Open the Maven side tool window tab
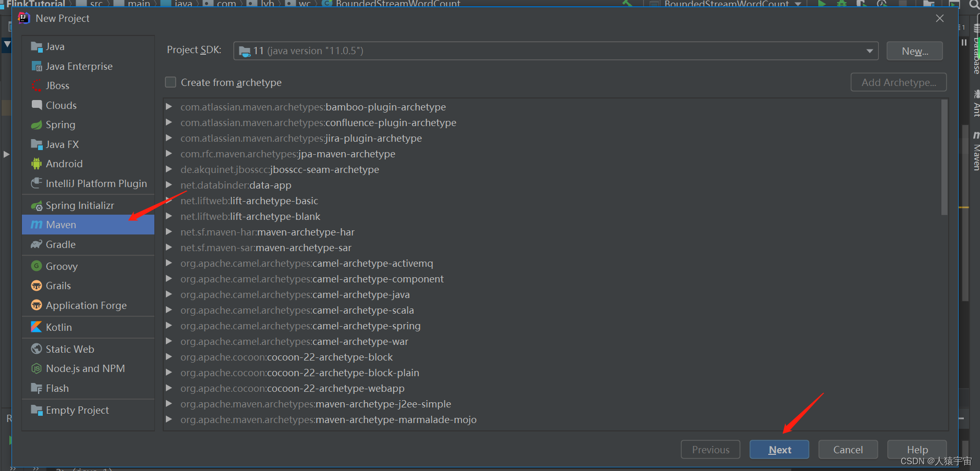Viewport: 980px width, 471px height. [976, 151]
